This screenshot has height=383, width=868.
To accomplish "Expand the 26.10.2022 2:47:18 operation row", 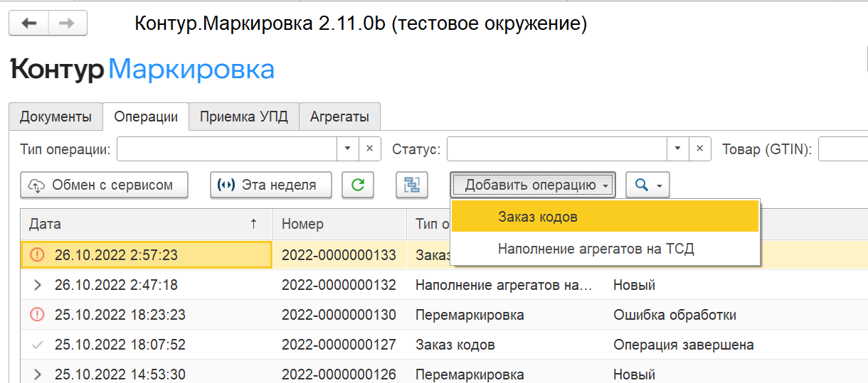I will click(x=38, y=285).
